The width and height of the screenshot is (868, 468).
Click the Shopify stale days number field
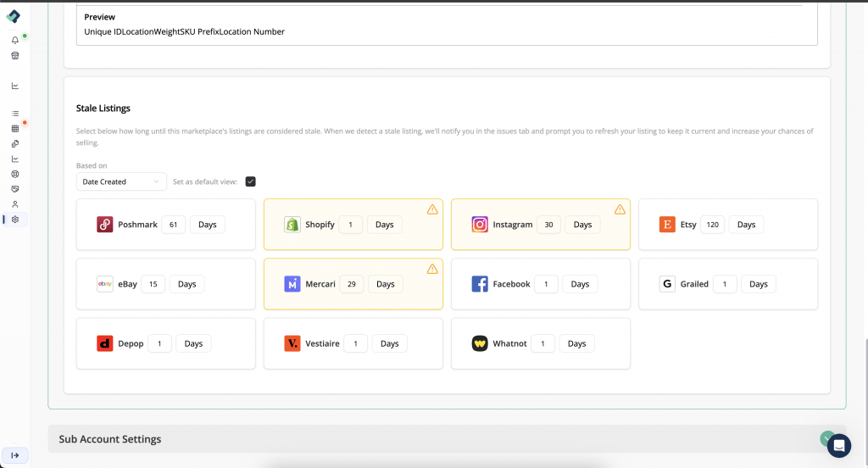click(x=350, y=225)
